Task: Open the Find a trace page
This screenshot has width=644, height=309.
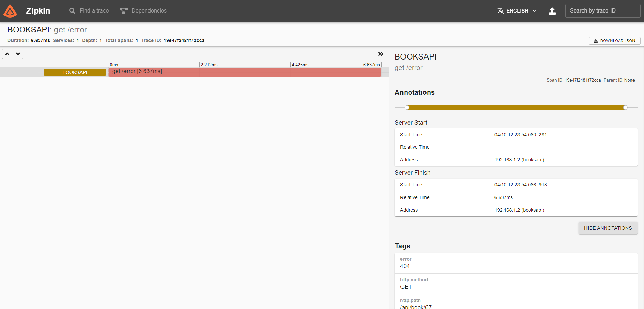Action: [89, 11]
